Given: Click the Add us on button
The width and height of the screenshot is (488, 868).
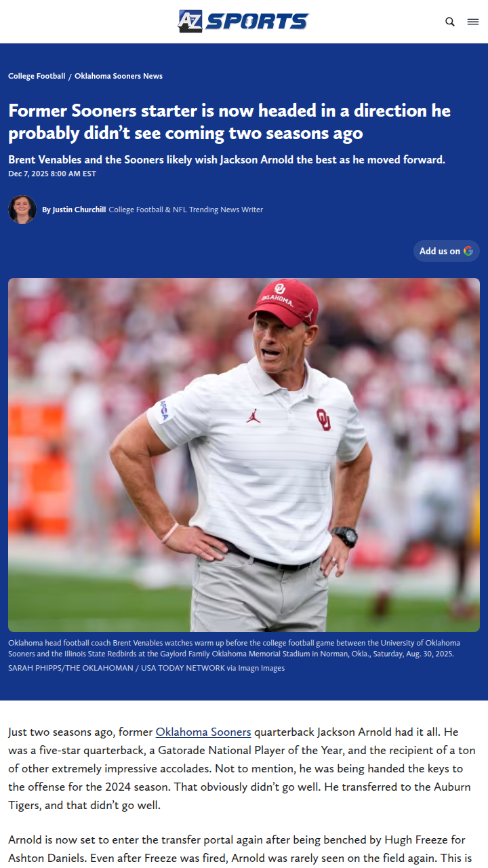Looking at the screenshot, I should tap(447, 251).
